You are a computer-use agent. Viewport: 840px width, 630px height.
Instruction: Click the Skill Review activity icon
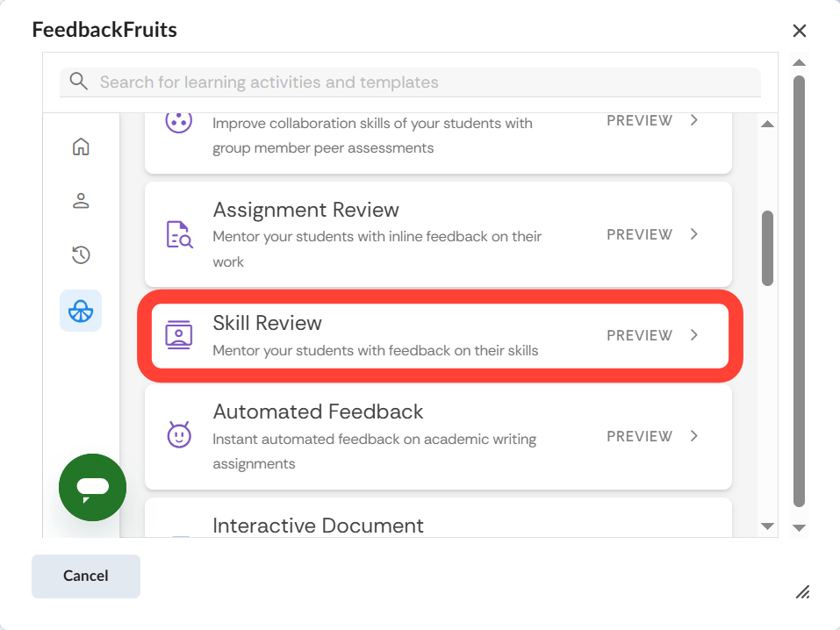pos(179,335)
